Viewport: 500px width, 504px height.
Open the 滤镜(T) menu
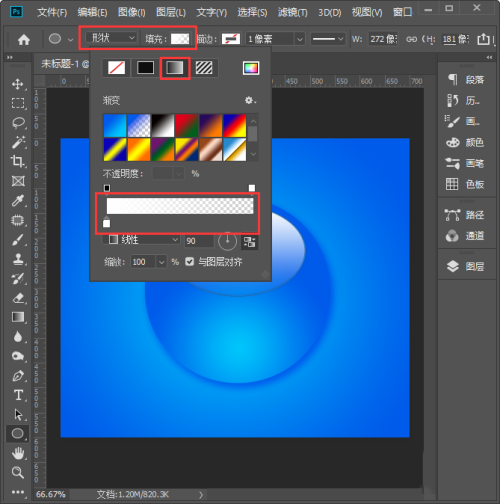(x=292, y=12)
